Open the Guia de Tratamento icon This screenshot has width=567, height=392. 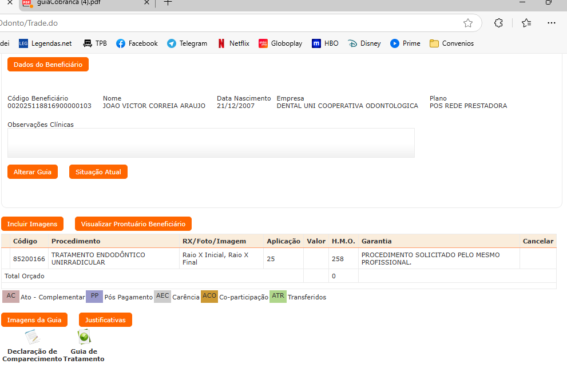coord(84,338)
